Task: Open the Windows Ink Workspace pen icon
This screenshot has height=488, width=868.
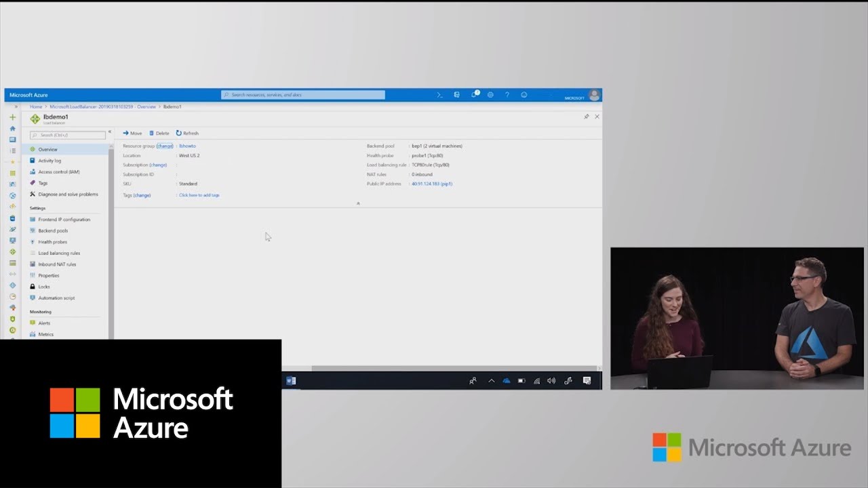Action: point(568,381)
